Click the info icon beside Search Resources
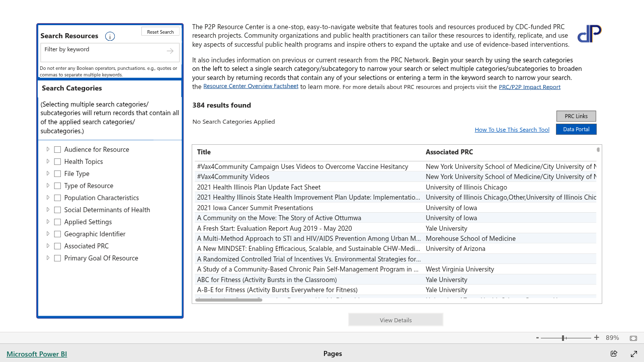Image resolution: width=644 pixels, height=362 pixels. click(110, 36)
